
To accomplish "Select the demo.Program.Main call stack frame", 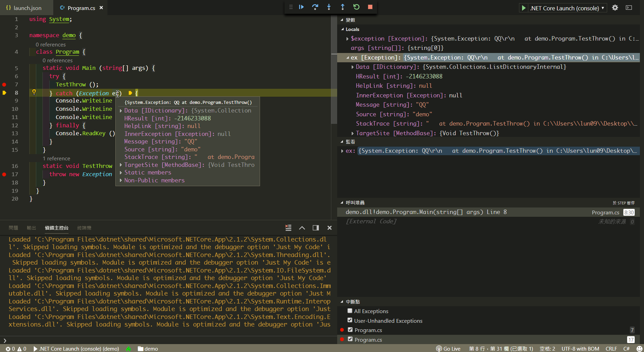I will [488, 212].
